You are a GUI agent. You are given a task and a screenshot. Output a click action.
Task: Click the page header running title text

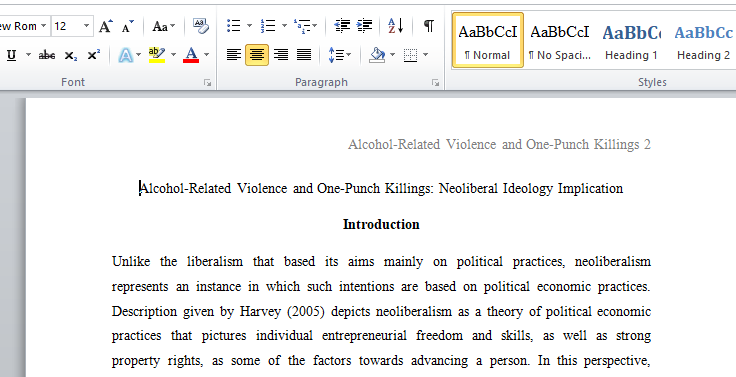(499, 145)
